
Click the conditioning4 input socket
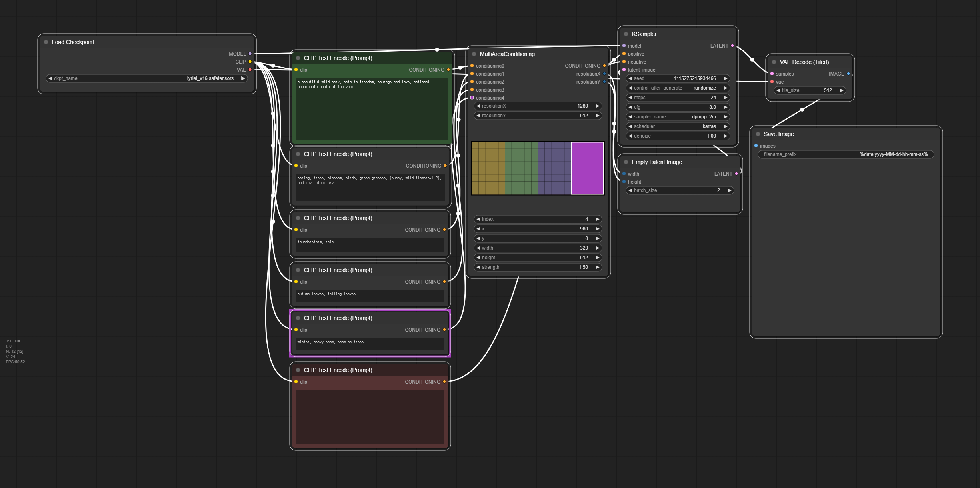(472, 98)
